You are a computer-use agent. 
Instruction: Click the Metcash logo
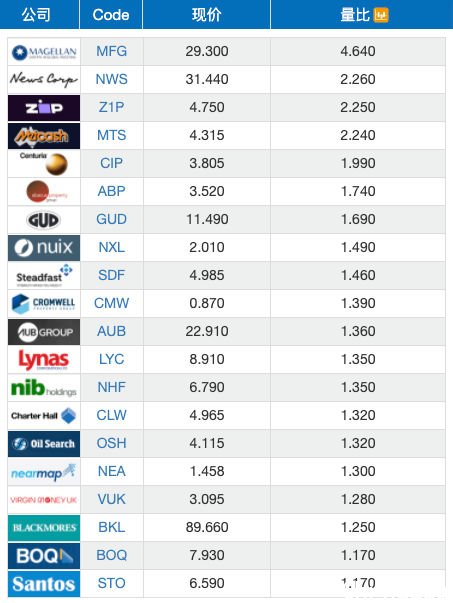44,136
